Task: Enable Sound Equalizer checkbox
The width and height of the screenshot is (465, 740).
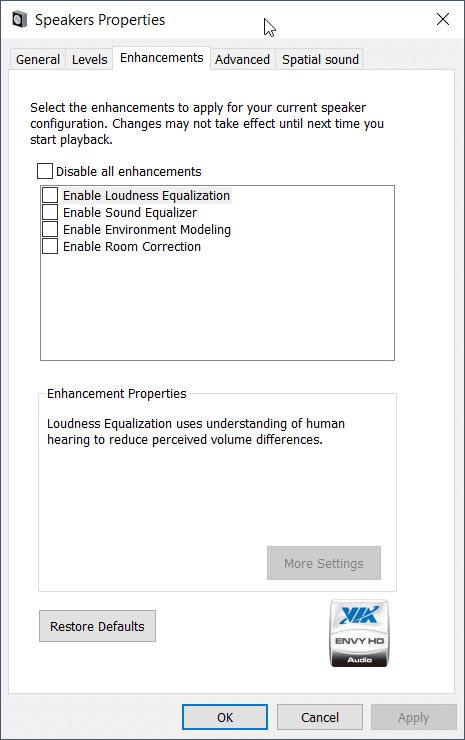Action: point(50,212)
